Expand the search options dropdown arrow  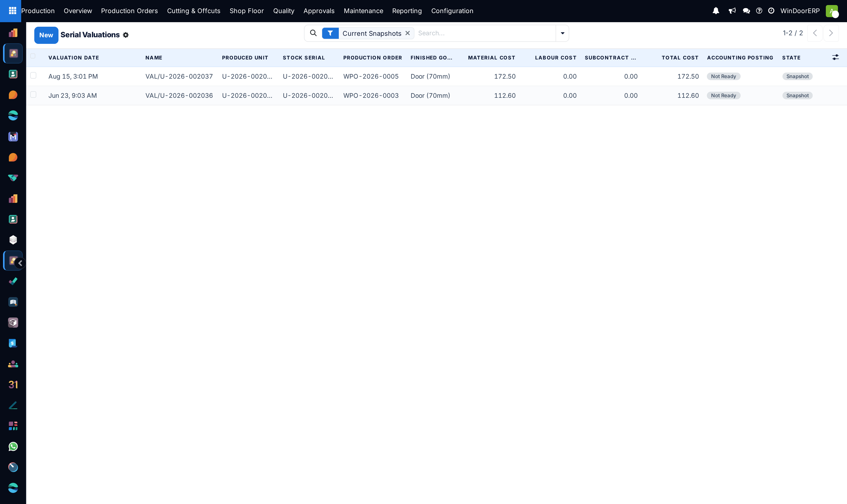[563, 33]
